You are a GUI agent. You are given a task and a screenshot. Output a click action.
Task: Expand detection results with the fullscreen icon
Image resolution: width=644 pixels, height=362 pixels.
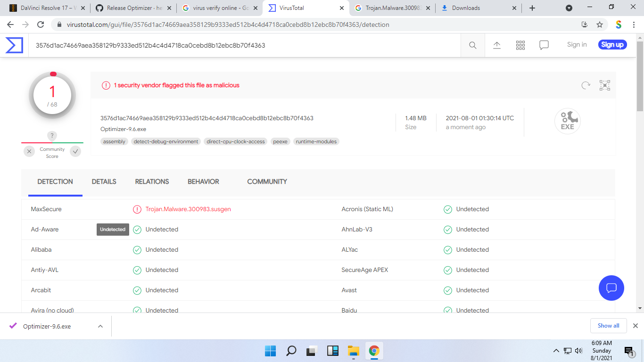pyautogui.click(x=605, y=85)
